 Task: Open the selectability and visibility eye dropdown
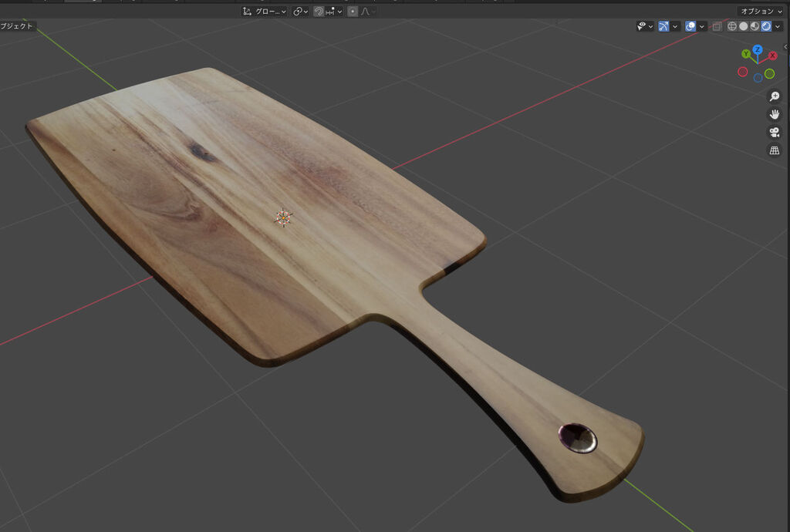[644, 26]
